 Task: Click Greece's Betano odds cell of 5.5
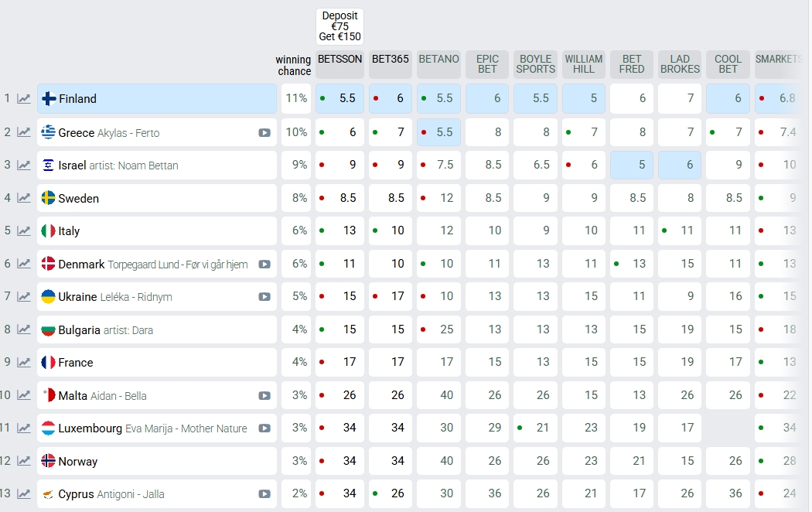(438, 133)
